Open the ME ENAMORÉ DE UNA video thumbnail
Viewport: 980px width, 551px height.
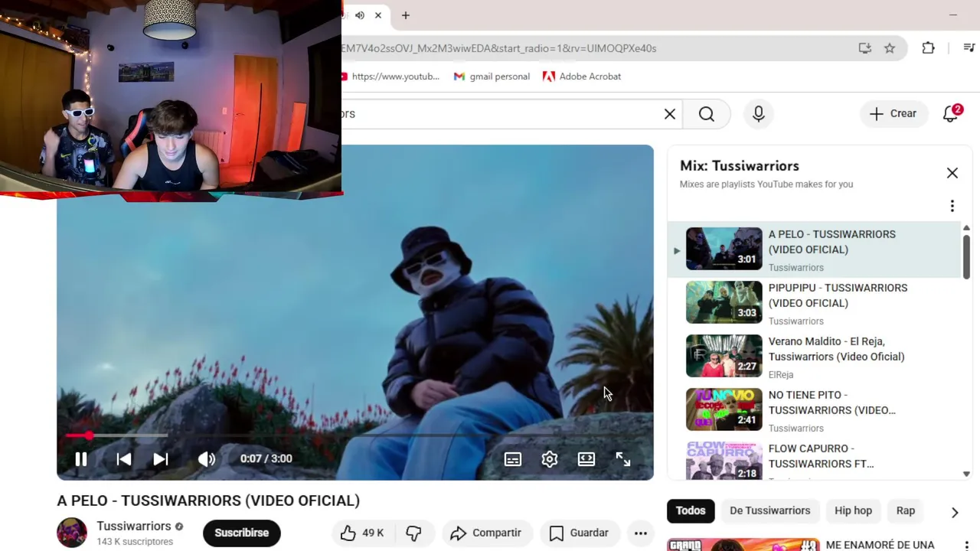(x=743, y=545)
